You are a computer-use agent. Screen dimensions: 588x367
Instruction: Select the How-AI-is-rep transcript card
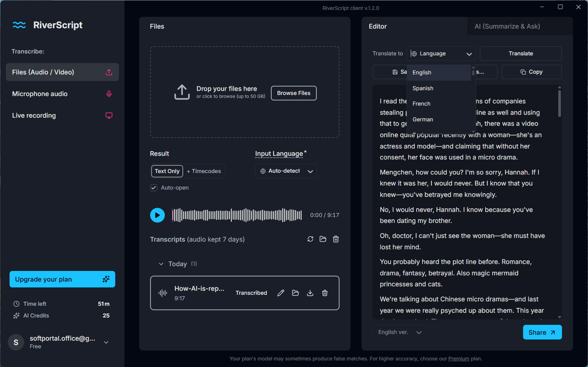pos(244,293)
